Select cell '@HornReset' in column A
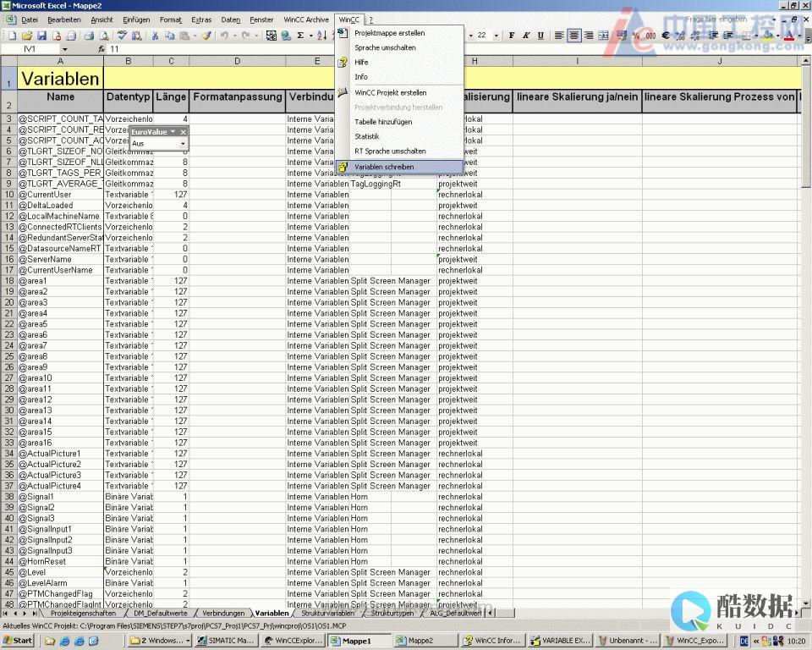 coord(61,561)
